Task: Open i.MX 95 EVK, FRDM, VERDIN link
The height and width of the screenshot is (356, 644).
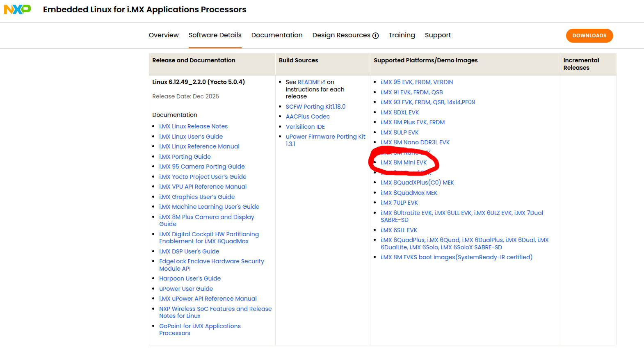Action: pos(416,82)
